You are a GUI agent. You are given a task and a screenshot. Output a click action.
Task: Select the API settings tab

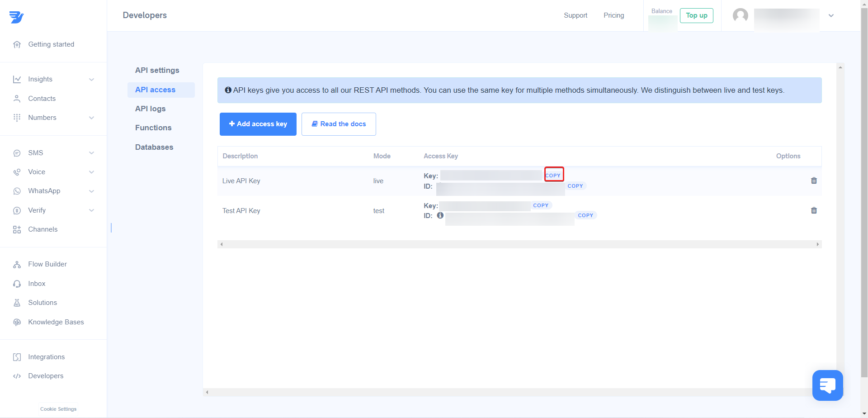(x=157, y=70)
